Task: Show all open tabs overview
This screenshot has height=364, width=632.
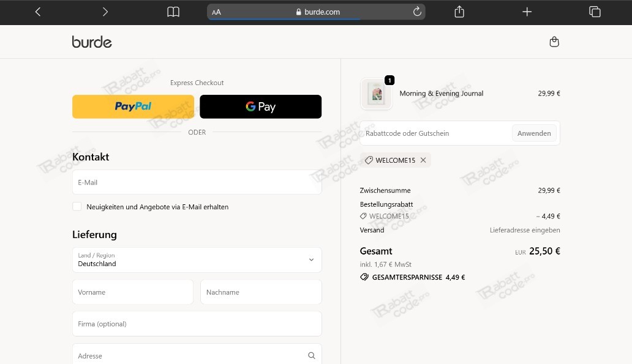Action: click(595, 12)
